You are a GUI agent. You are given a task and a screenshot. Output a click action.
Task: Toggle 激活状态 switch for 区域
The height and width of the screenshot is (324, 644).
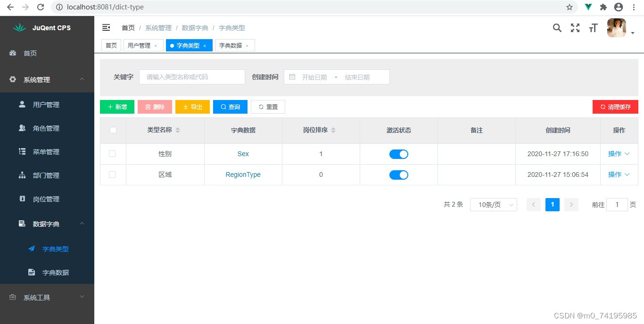(399, 175)
